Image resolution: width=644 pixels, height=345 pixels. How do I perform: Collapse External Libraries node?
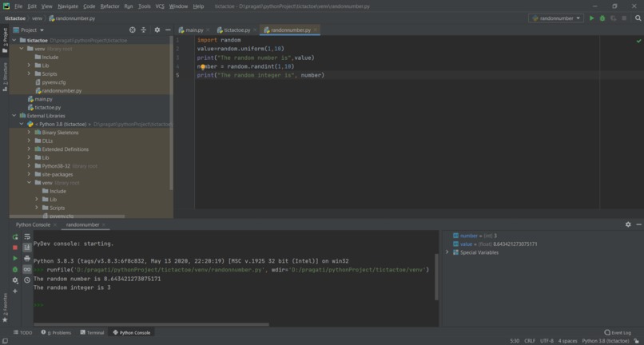14,116
